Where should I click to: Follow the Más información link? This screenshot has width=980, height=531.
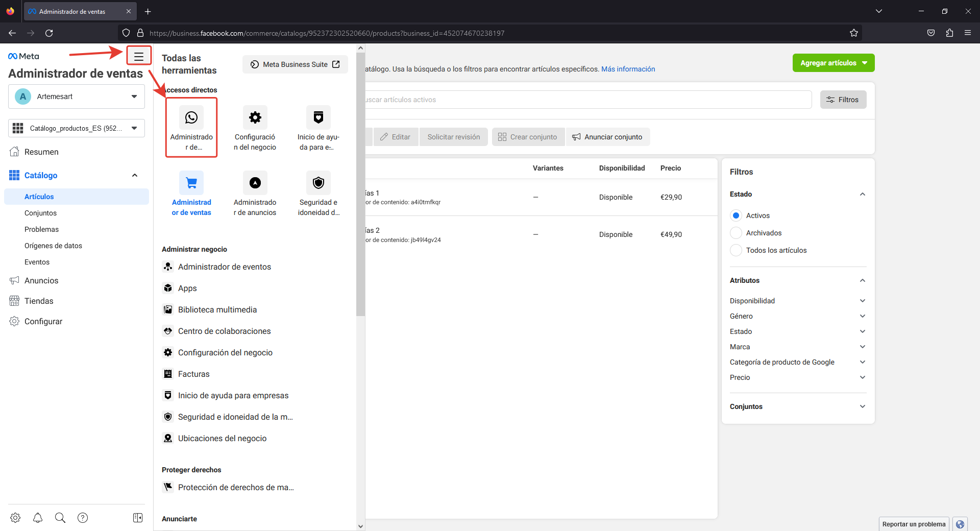628,69
